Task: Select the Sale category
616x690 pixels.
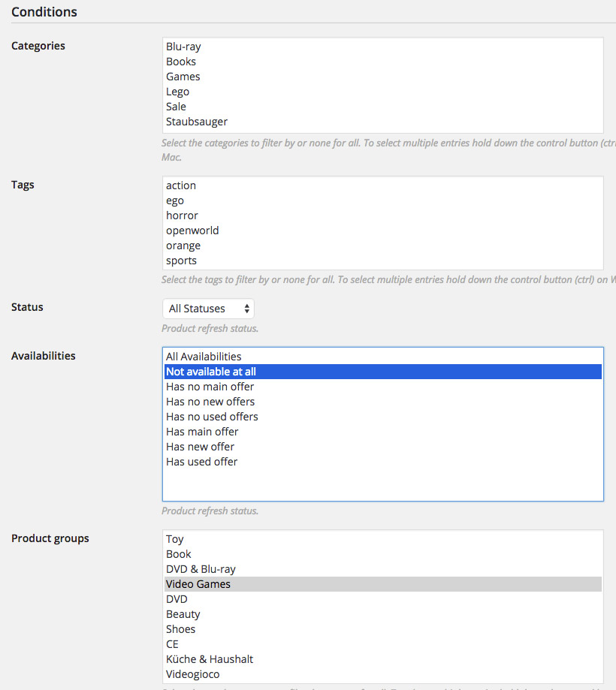Action: tap(175, 106)
